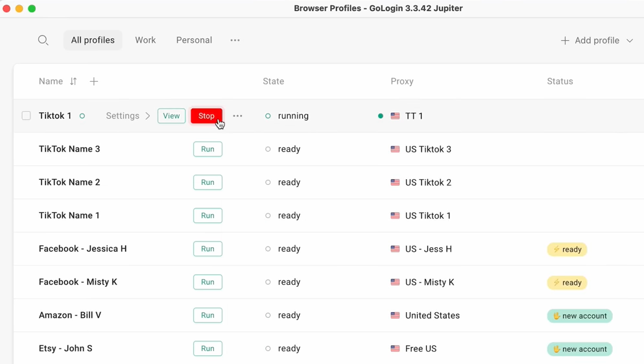Image resolution: width=644 pixels, height=364 pixels.
Task: Click the US flag icon beside United States proxy
Action: (x=395, y=315)
